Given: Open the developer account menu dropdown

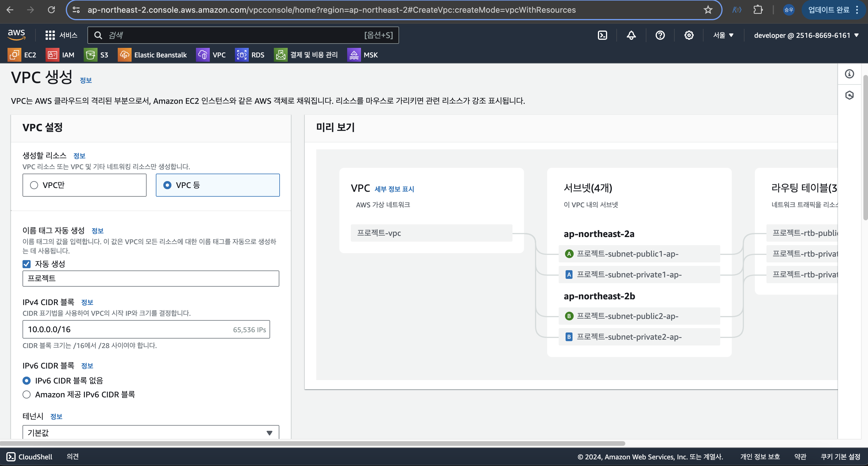Looking at the screenshot, I should point(806,35).
